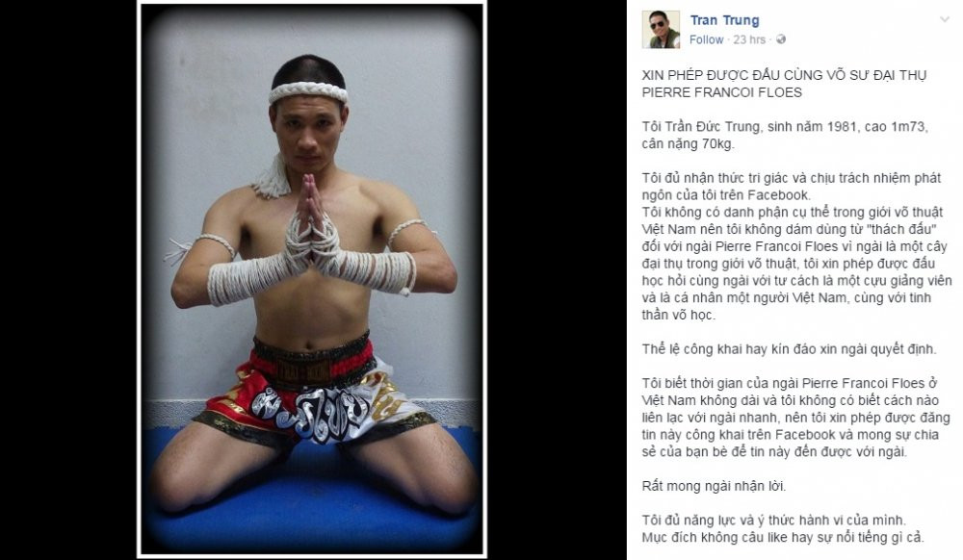
Task: Click the globe public audience icon
Action: click(781, 39)
